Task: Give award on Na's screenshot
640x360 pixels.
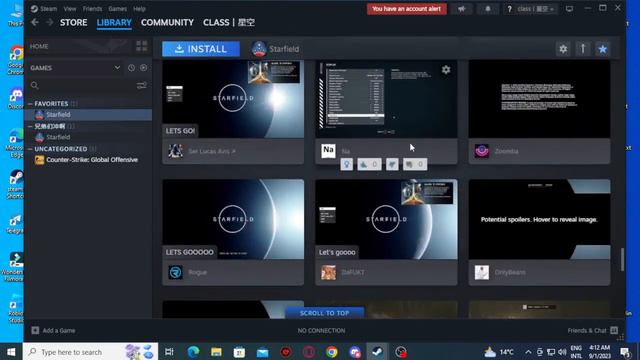Action: 347,164
